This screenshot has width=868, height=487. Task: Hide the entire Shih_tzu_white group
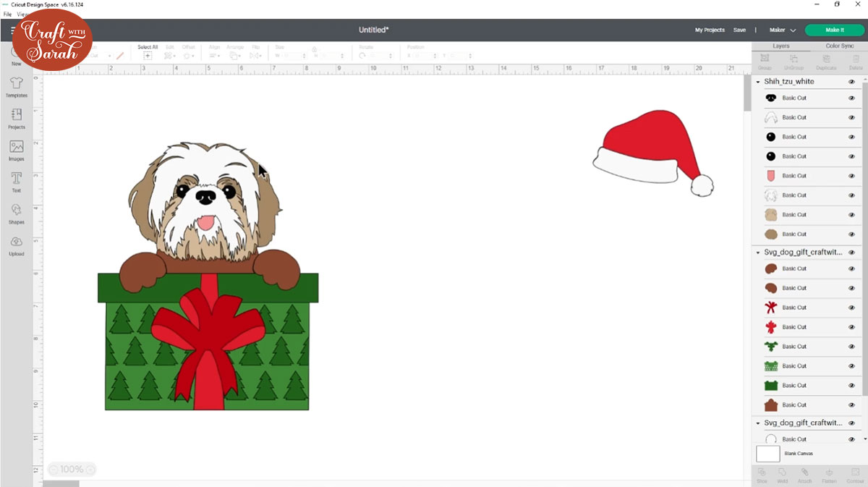click(851, 82)
